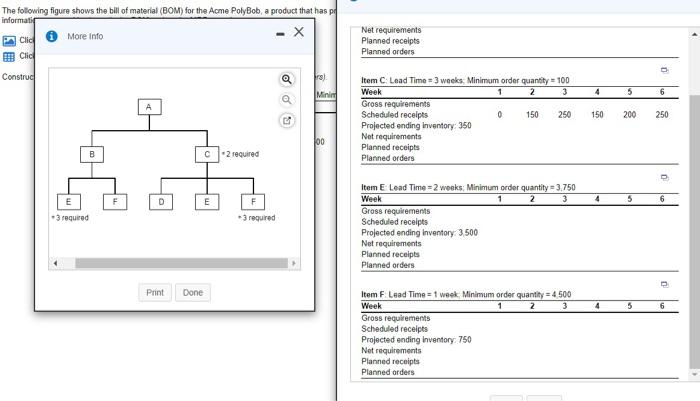Click the figure's horizontal scrollbar thumb
The image size is (700, 401).
pyautogui.click(x=181, y=263)
